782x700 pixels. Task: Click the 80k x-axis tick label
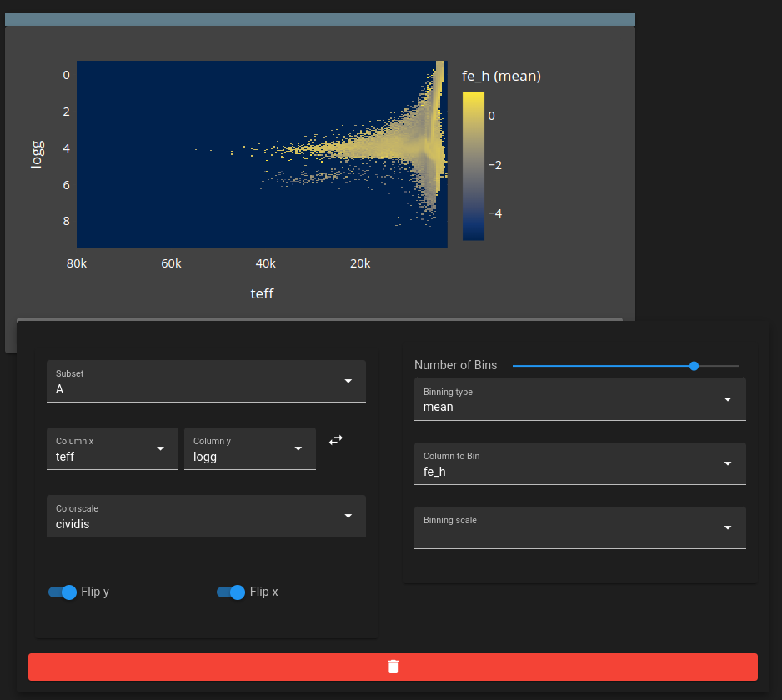coord(77,263)
